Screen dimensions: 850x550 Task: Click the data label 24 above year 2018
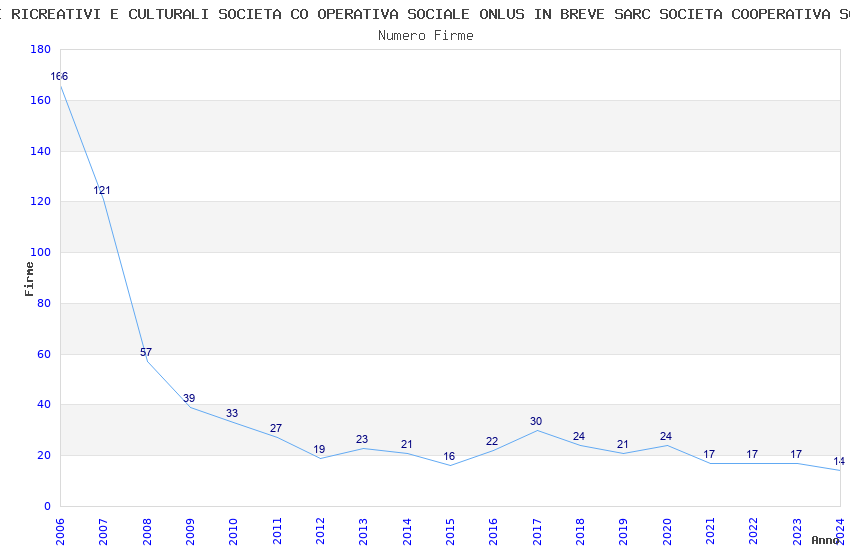point(579,437)
